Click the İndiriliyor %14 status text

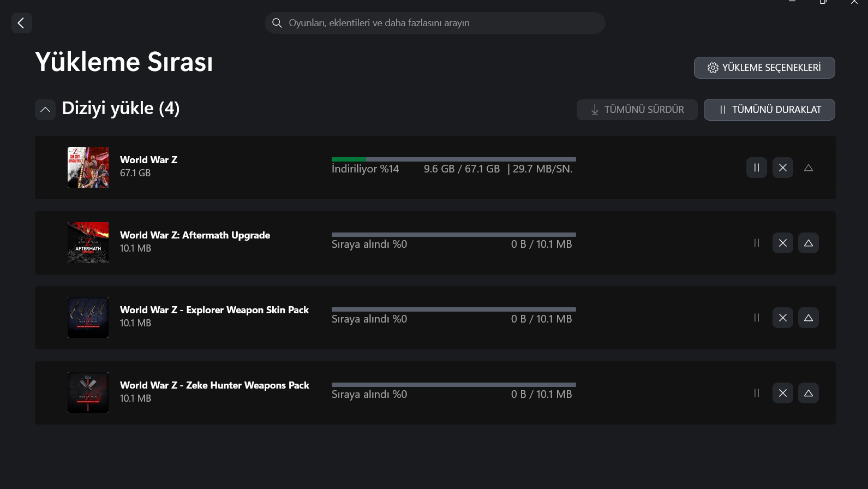366,169
